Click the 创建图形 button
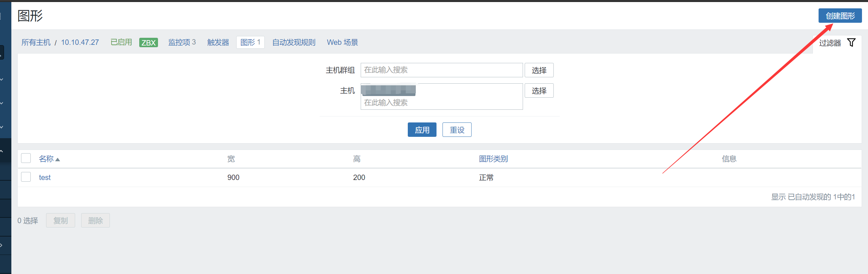The height and width of the screenshot is (274, 868). [x=840, y=15]
